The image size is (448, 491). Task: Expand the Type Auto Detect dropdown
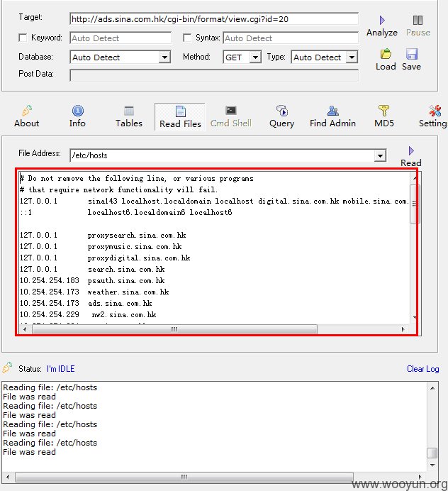coord(352,57)
